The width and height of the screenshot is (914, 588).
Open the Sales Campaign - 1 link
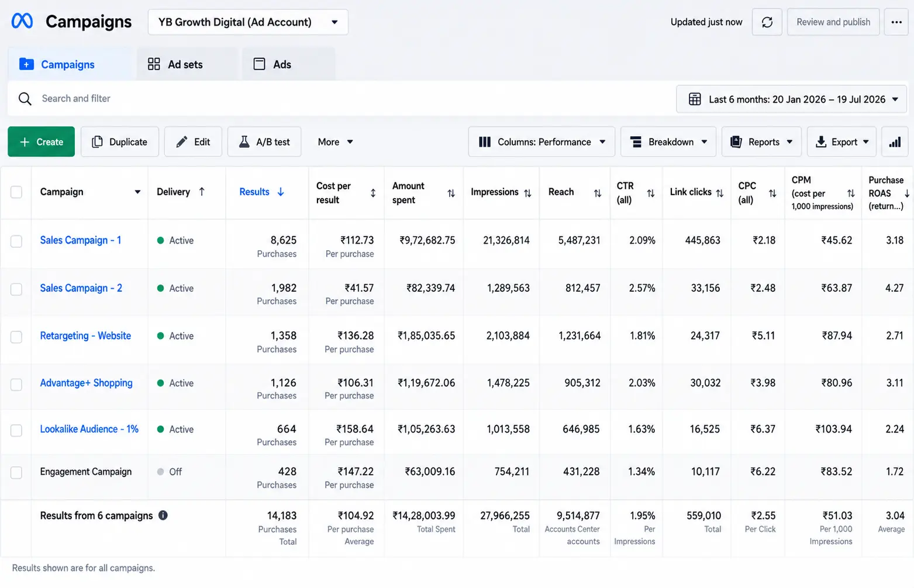click(x=81, y=240)
